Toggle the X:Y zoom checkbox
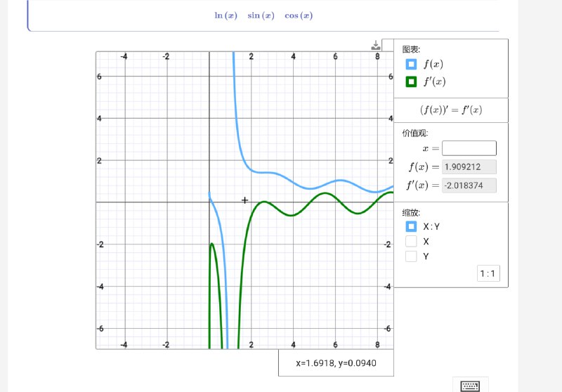The width and height of the screenshot is (562, 392). click(x=411, y=226)
